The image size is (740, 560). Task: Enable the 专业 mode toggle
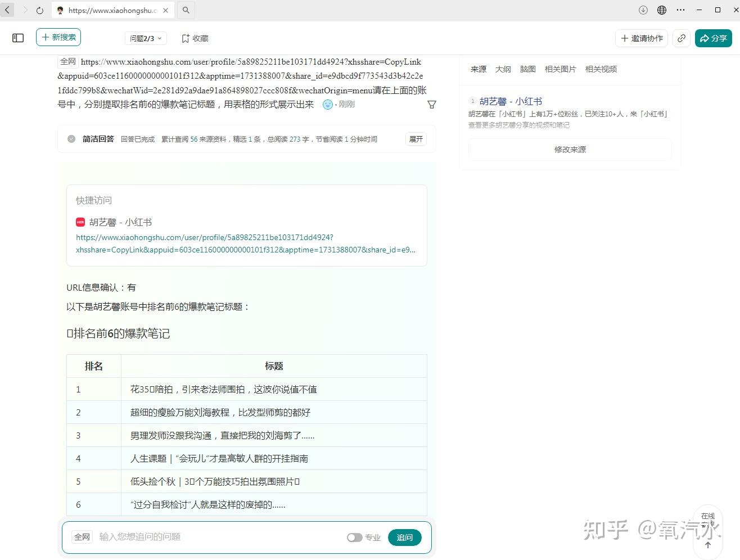pyautogui.click(x=354, y=538)
